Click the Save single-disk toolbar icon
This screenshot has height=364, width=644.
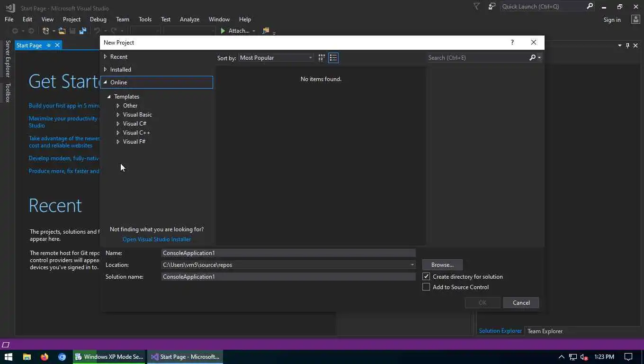[72, 31]
